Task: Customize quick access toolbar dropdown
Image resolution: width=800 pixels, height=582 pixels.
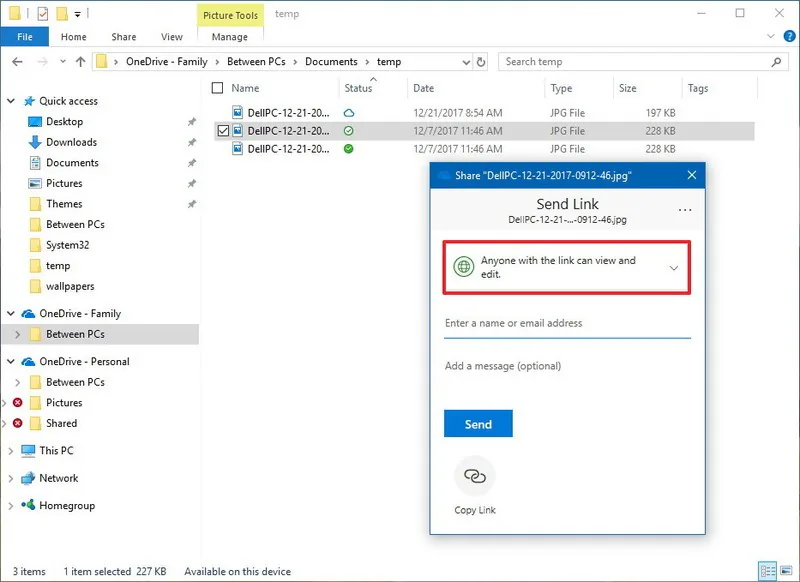Action: pos(78,14)
